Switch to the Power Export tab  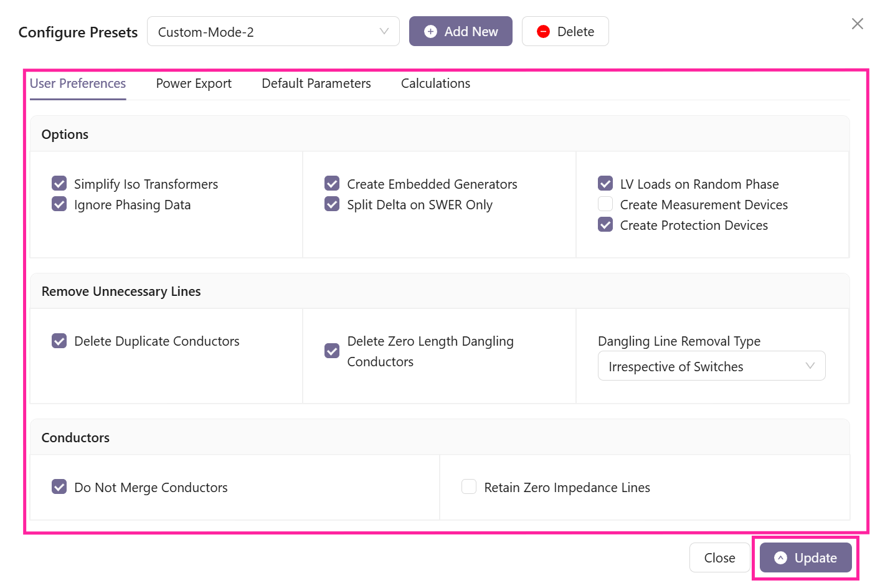point(194,83)
